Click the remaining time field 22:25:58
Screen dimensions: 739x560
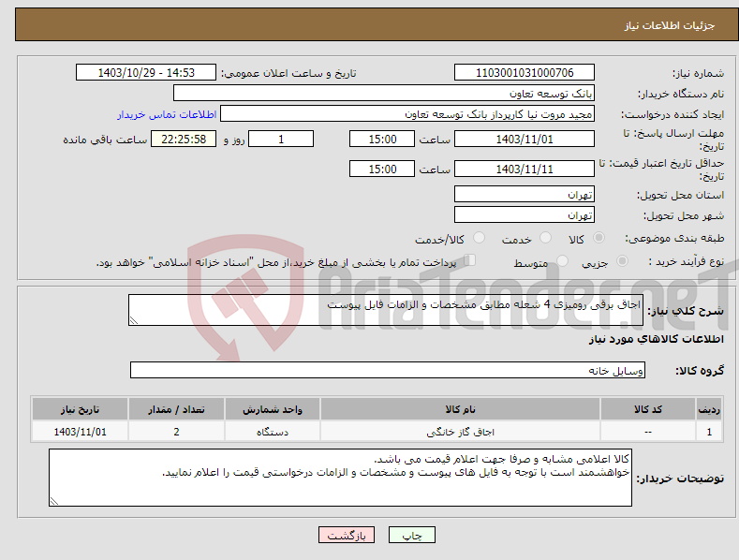[184, 139]
